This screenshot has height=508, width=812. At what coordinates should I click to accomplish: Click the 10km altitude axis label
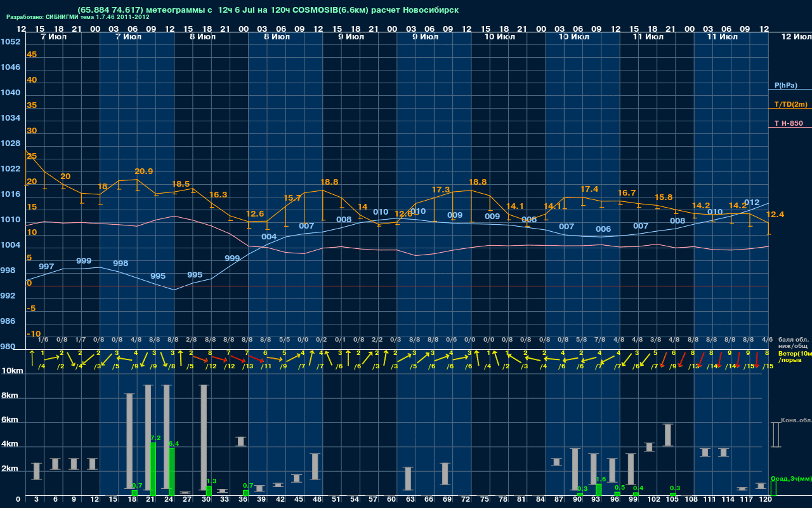pos(13,371)
